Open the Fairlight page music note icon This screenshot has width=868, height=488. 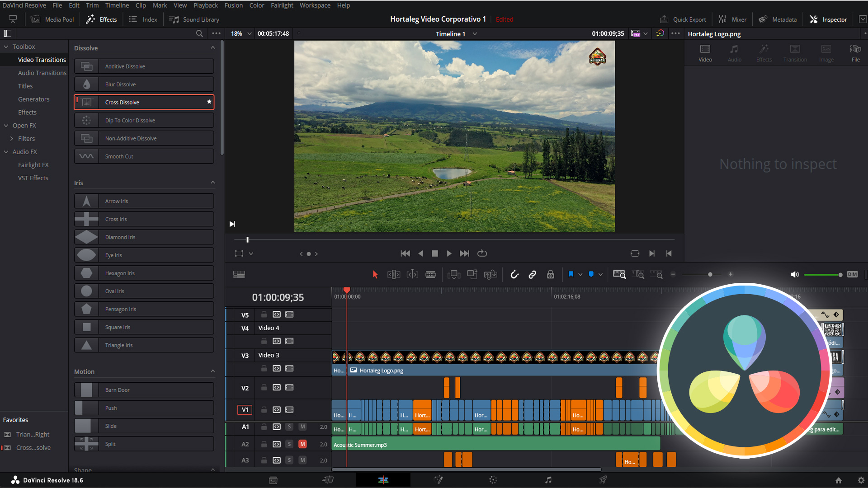coord(548,480)
